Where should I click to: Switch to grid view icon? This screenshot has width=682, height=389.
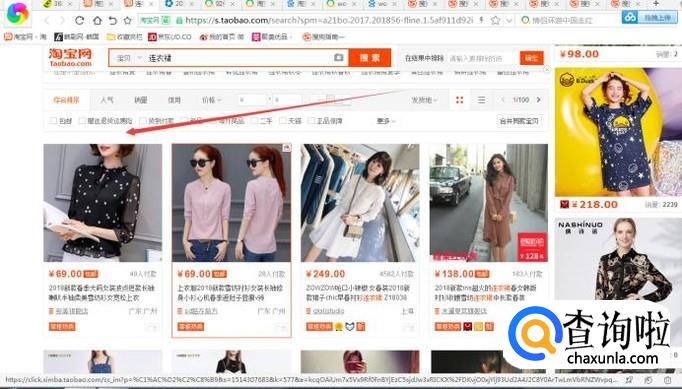[459, 100]
